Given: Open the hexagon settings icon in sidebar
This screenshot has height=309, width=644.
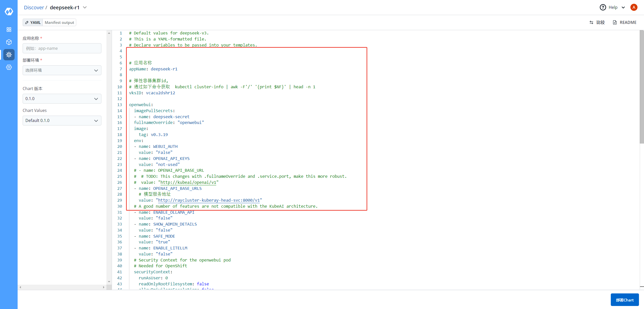Looking at the screenshot, I should coord(9,67).
